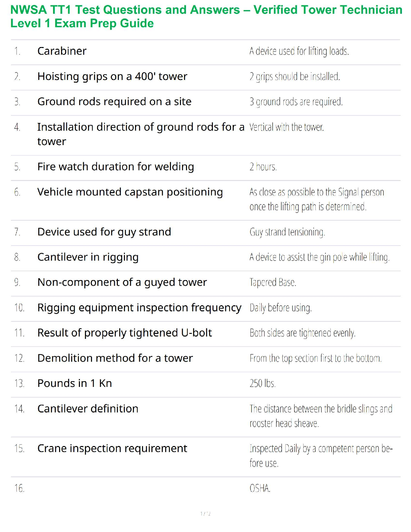Click the "250 lbs." answer
The image size is (411, 532).
coord(262,384)
